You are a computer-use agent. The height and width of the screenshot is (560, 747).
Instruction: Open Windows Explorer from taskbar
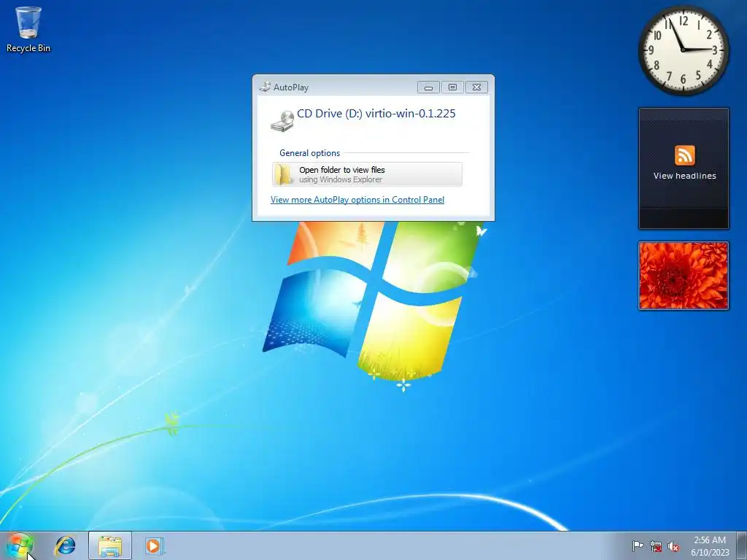pos(110,545)
